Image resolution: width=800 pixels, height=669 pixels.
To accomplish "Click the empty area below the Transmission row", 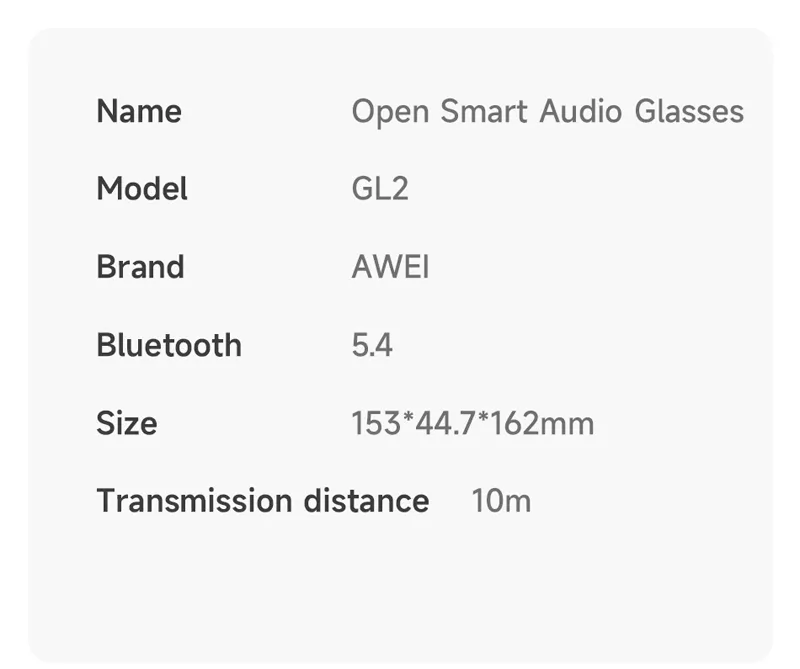I will pyautogui.click(x=400, y=590).
